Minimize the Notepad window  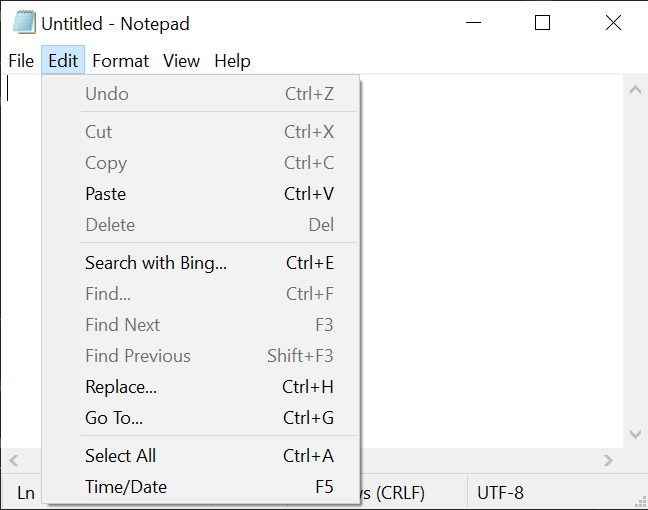click(x=472, y=23)
